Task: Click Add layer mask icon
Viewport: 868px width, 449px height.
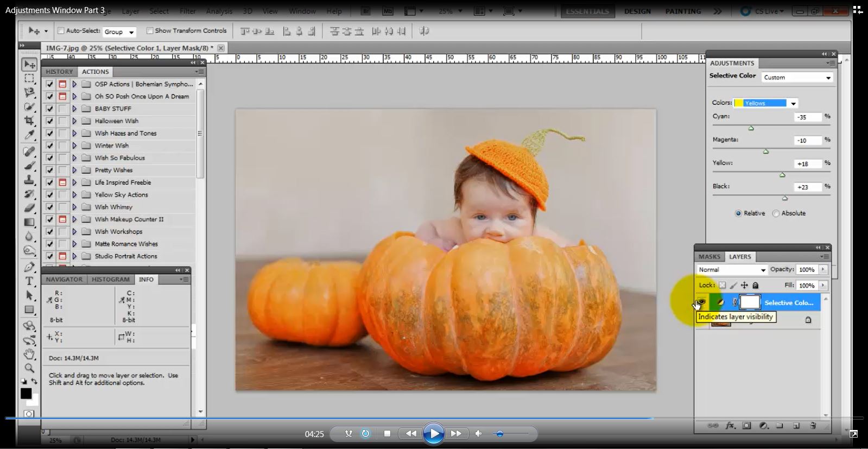Action: (x=746, y=426)
